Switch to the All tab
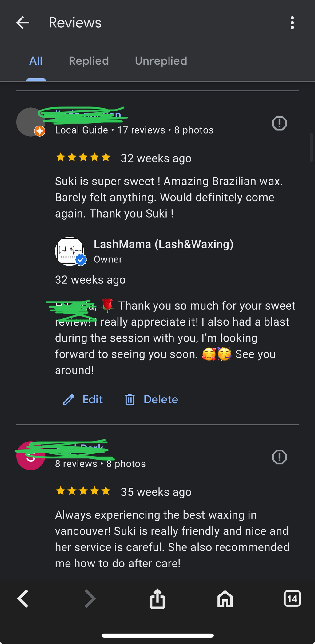The width and height of the screenshot is (315, 644). [36, 61]
